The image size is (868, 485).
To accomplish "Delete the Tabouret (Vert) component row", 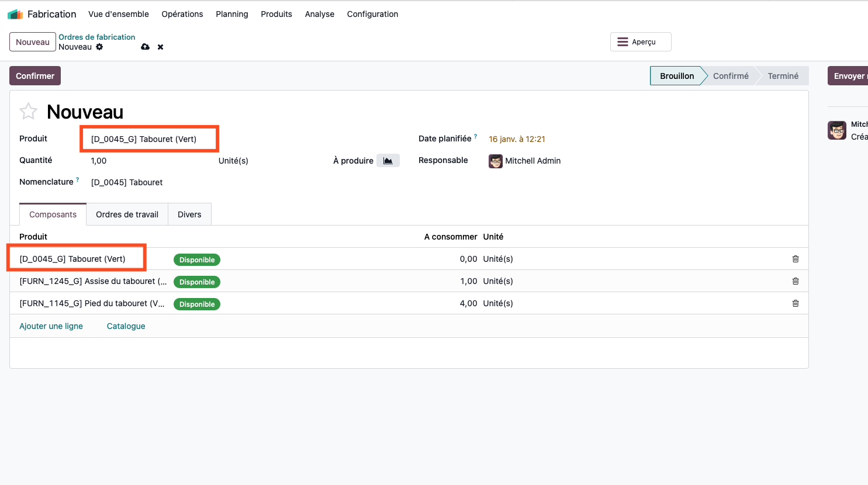I will click(795, 259).
